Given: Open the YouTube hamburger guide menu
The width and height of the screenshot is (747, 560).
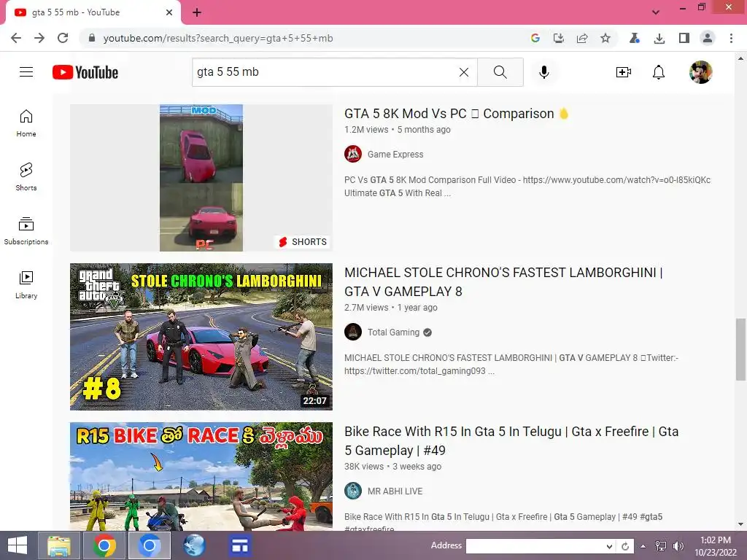Looking at the screenshot, I should pyautogui.click(x=26, y=72).
